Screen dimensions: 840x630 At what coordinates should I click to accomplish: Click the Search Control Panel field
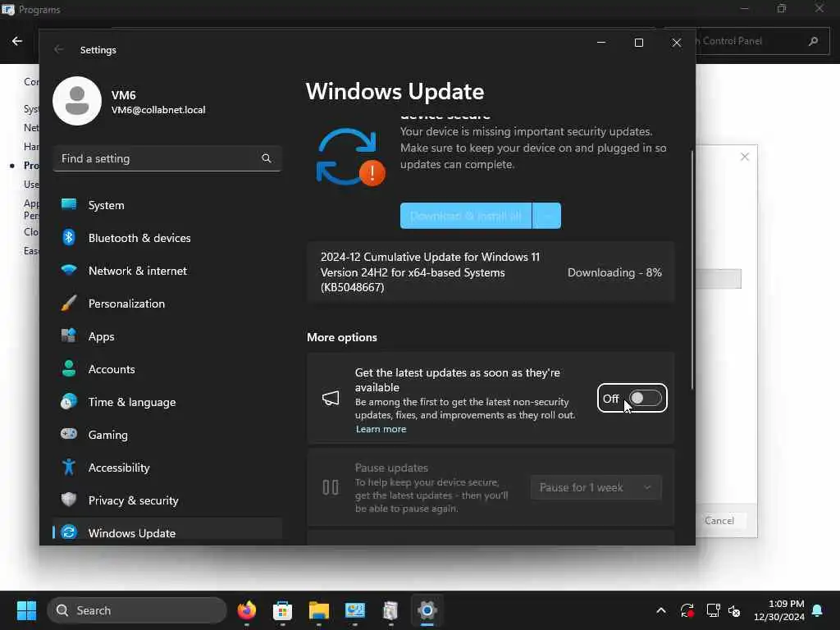(x=762, y=41)
